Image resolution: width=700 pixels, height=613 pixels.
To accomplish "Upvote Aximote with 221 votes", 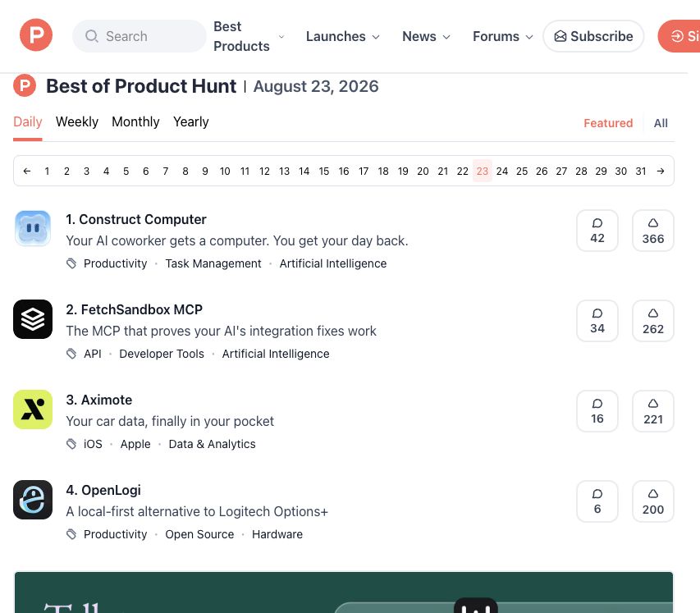I will pos(653,411).
